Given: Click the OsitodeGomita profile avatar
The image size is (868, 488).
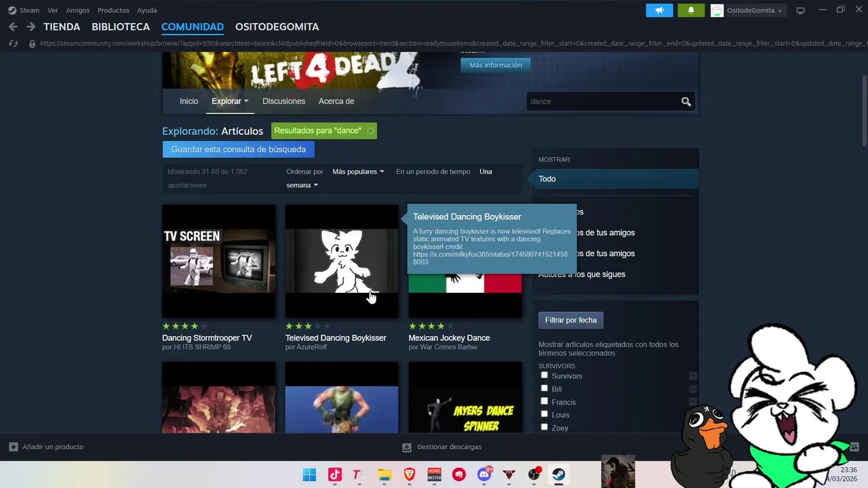Looking at the screenshot, I should [717, 10].
